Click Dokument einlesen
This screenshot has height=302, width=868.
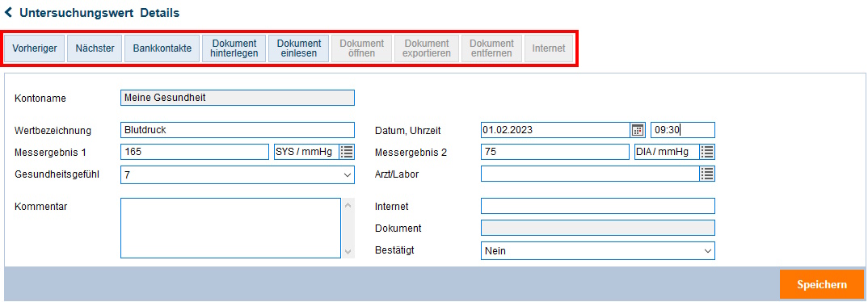click(x=299, y=48)
